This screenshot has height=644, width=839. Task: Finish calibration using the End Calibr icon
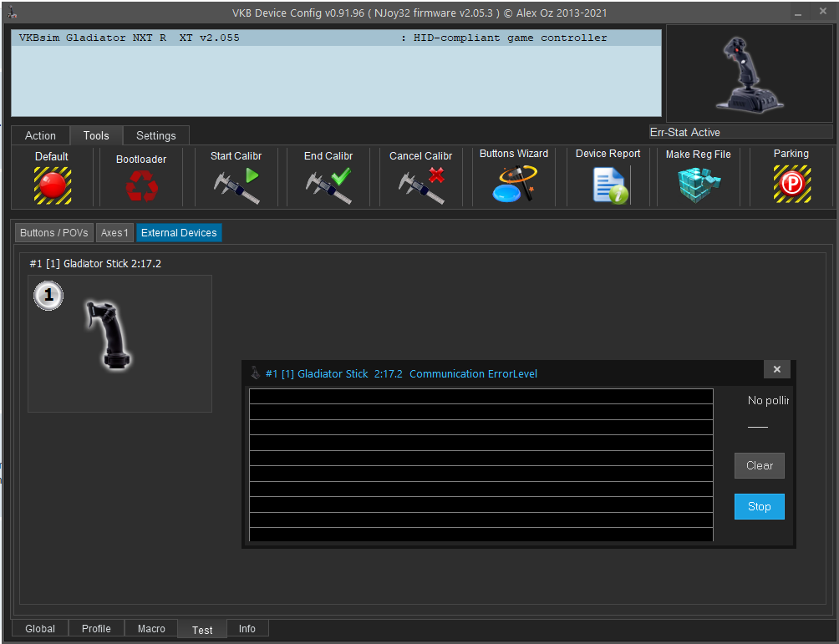[x=328, y=185]
